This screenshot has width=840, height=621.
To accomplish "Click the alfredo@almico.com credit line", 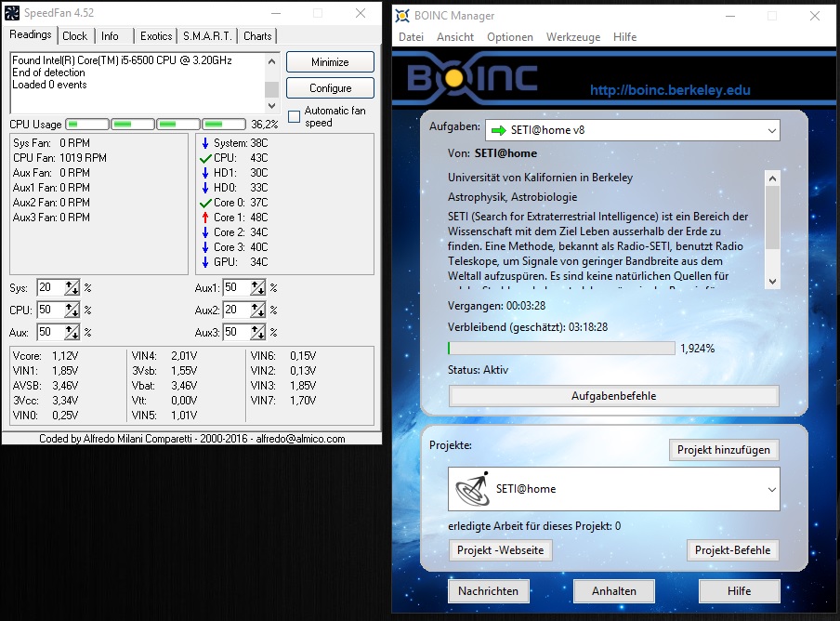I will click(x=191, y=438).
